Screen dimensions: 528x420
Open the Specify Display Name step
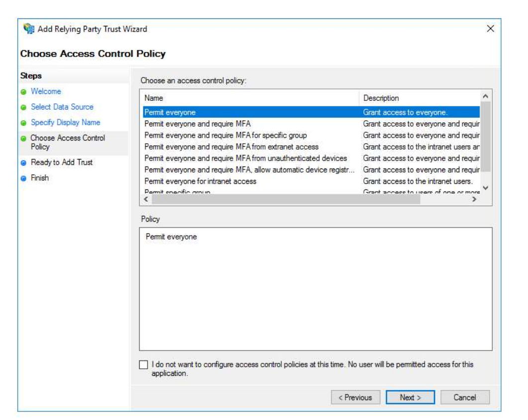tap(65, 122)
